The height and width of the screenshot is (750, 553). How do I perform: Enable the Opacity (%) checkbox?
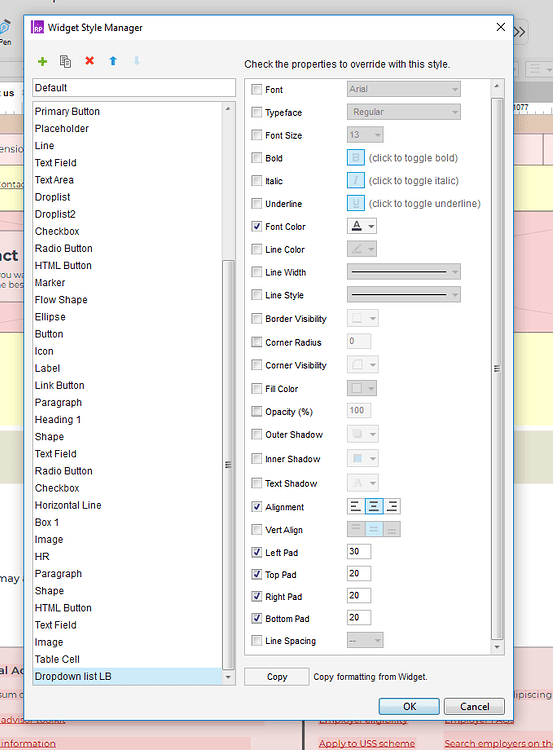tap(257, 411)
